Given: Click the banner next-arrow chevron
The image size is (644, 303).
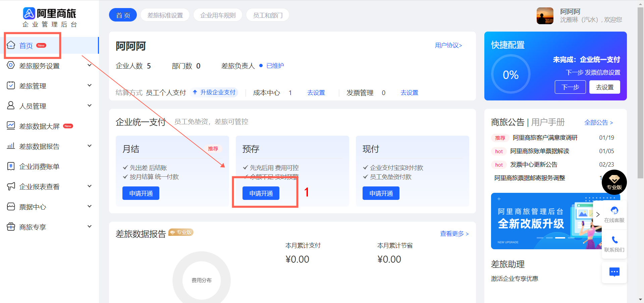Looking at the screenshot, I should pyautogui.click(x=598, y=214).
